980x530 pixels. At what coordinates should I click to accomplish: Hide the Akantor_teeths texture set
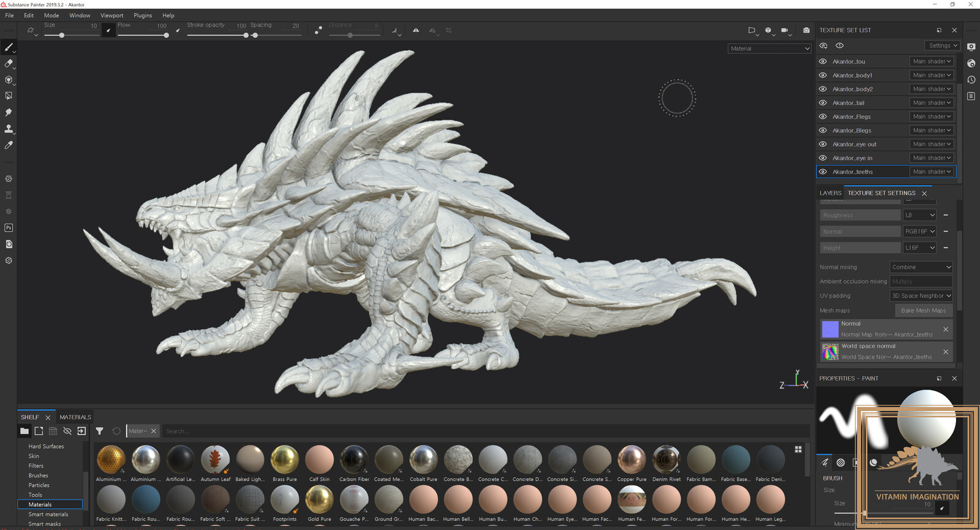click(x=823, y=172)
